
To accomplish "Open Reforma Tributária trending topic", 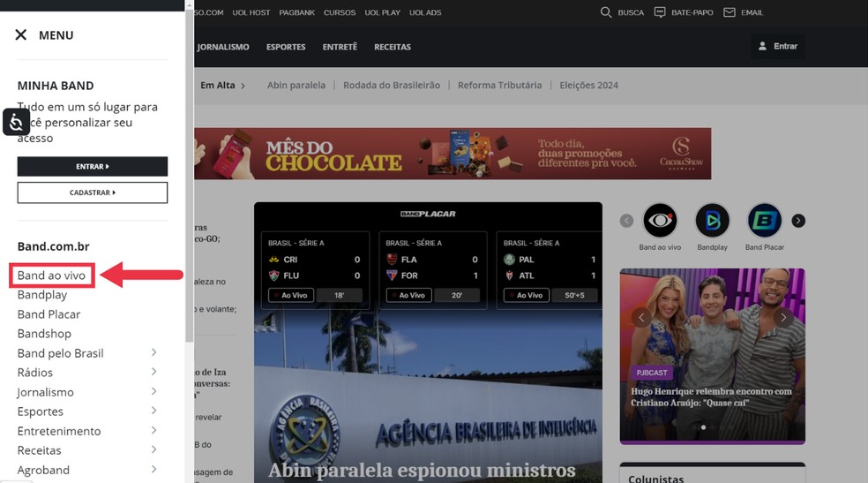I will 500,86.
